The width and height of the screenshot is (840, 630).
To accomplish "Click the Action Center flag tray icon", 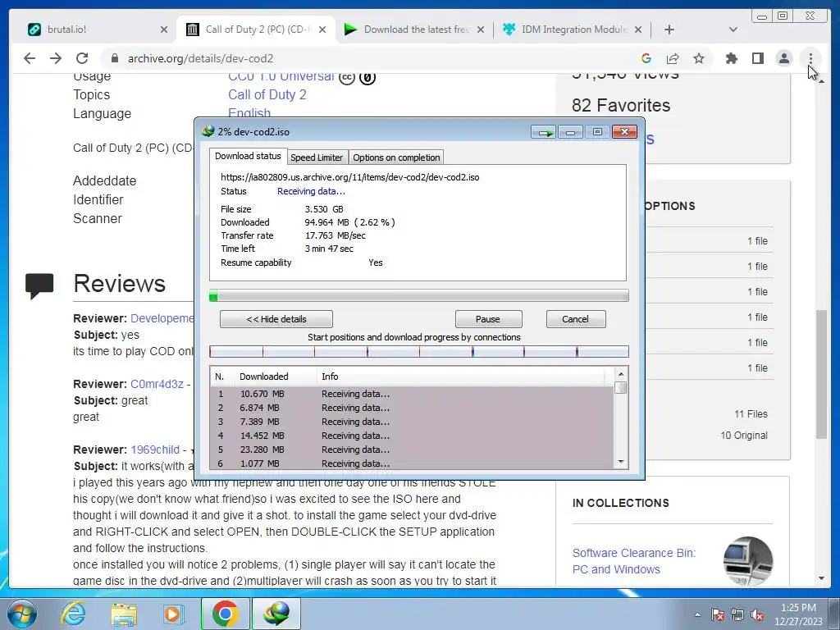I will 718,614.
